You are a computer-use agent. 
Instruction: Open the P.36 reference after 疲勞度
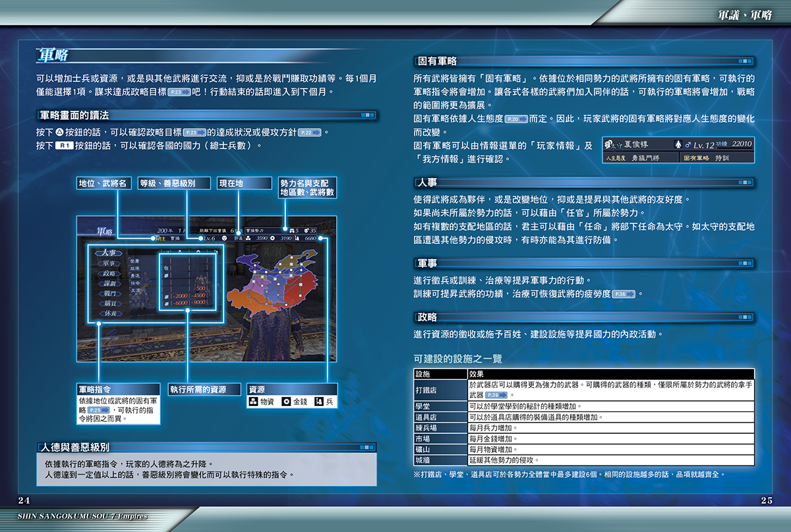pyautogui.click(x=624, y=294)
